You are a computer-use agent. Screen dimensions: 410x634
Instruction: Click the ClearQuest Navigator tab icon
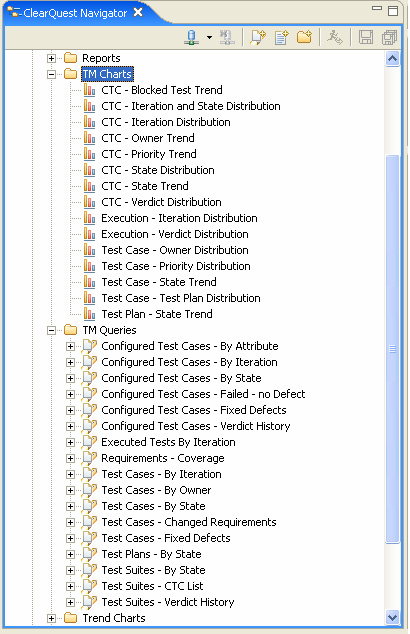point(15,13)
